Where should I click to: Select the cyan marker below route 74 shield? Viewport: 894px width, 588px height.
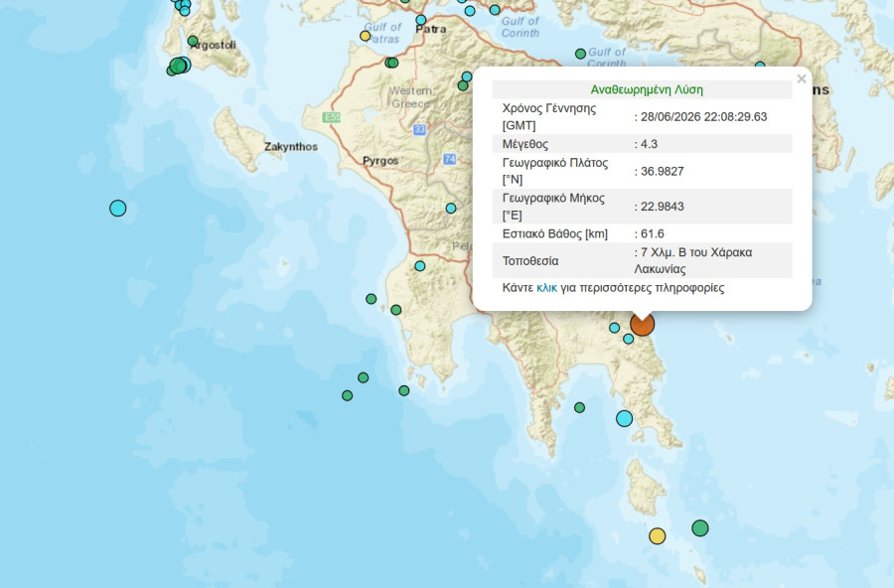tap(451, 209)
